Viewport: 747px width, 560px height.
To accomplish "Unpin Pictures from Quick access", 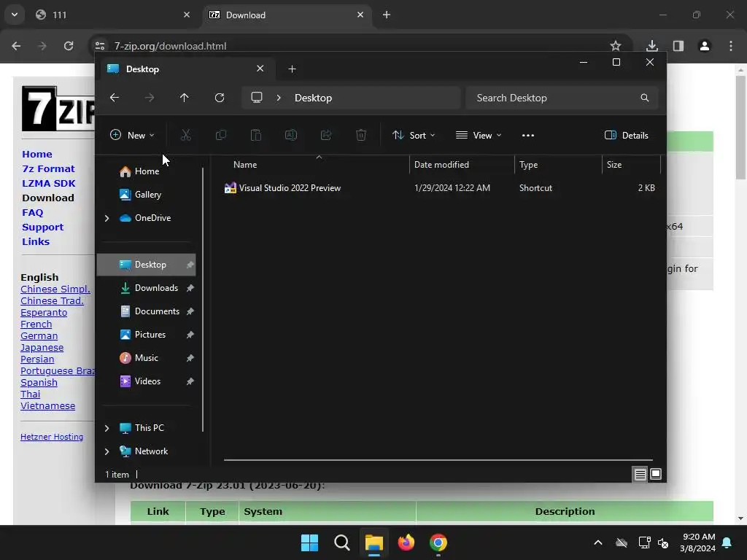I will (x=190, y=335).
